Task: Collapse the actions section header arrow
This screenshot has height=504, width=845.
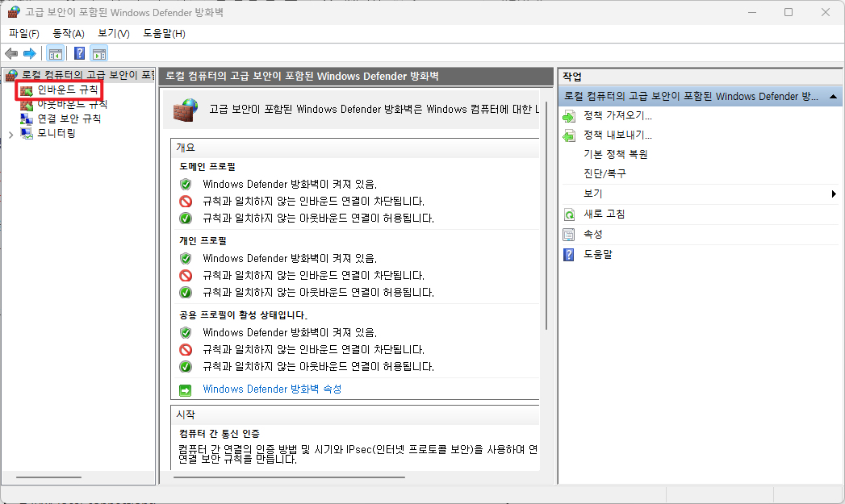Action: pos(833,97)
